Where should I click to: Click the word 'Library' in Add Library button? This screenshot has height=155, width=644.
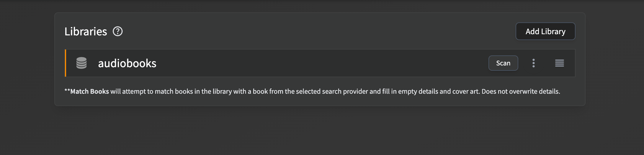[x=553, y=31]
